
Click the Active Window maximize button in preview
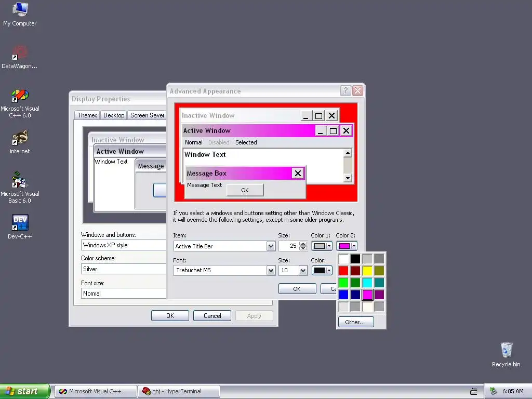[x=333, y=130]
